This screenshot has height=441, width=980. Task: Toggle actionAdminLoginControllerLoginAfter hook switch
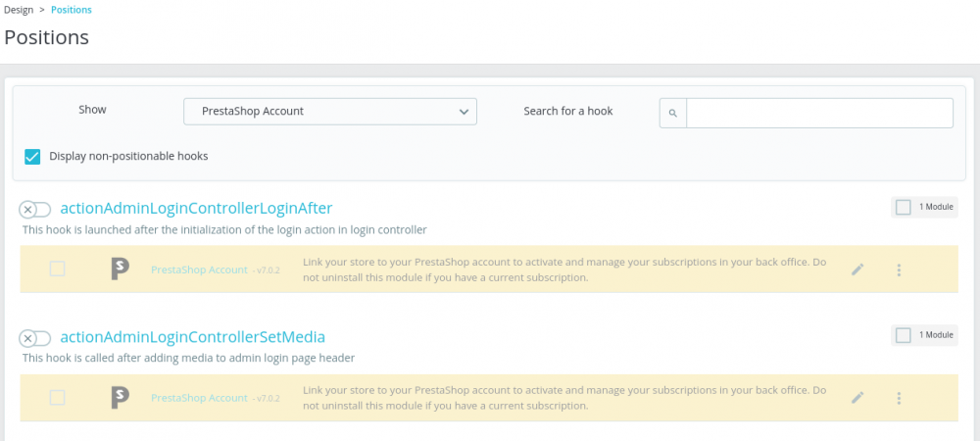35,209
